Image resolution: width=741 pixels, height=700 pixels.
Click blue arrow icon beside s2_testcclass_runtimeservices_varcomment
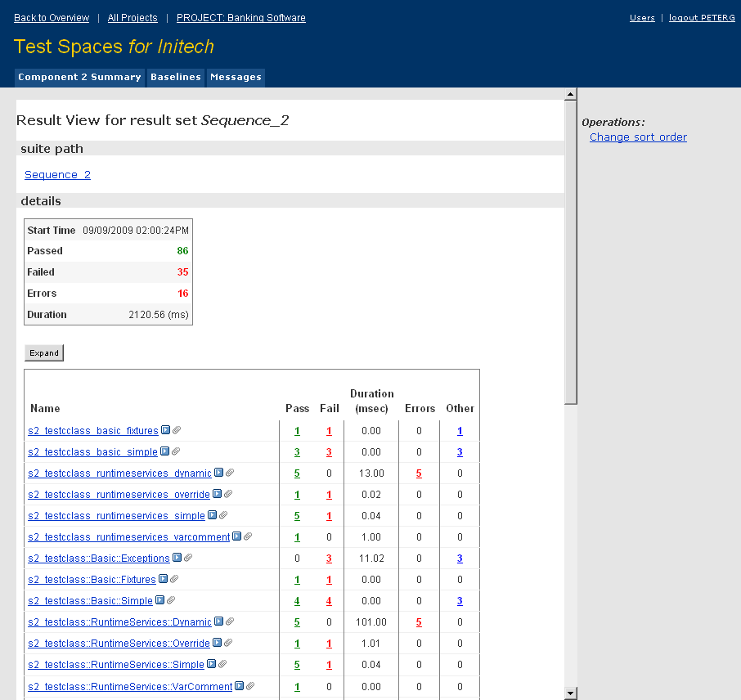(236, 536)
